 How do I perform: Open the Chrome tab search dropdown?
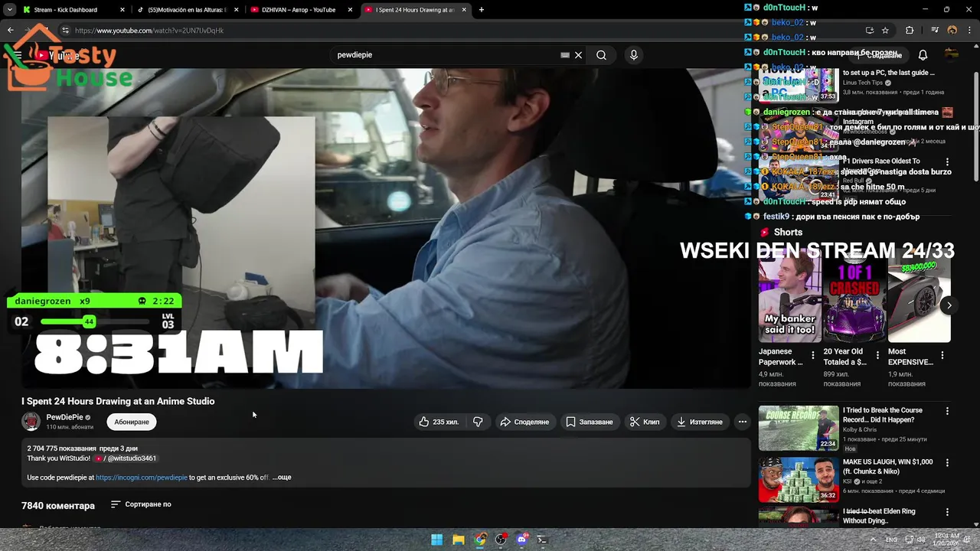pyautogui.click(x=10, y=10)
